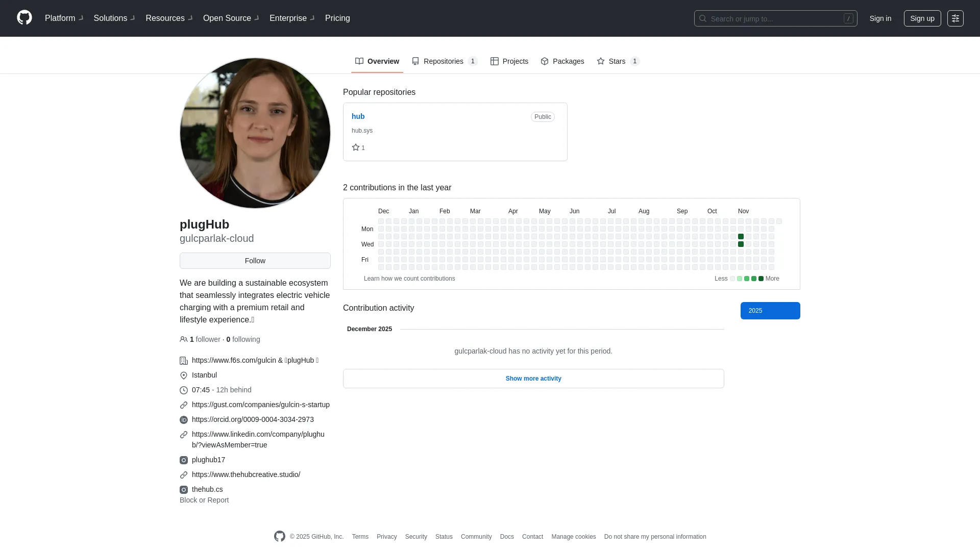
Task: Click the ORCID icon beside the orcid link
Action: pos(184,420)
